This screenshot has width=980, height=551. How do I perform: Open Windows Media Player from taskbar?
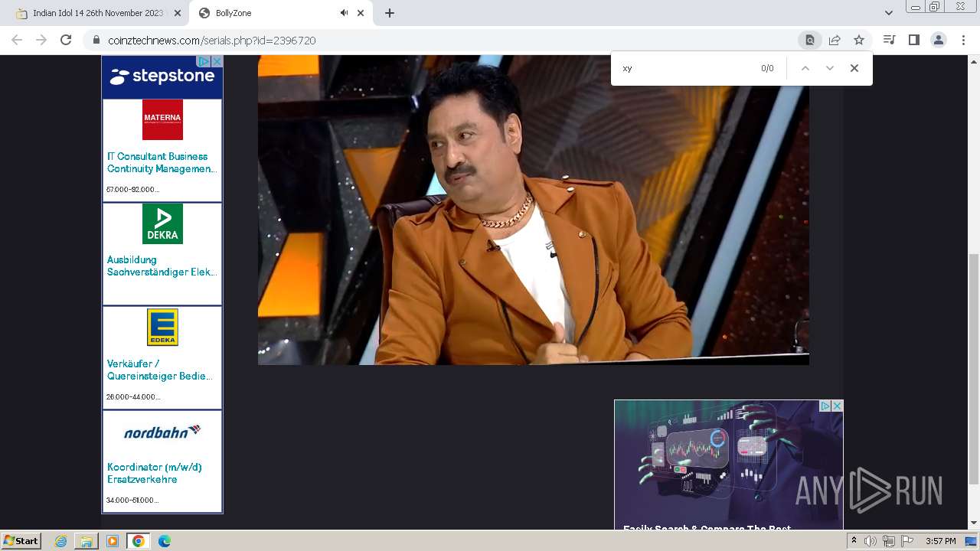(x=113, y=541)
